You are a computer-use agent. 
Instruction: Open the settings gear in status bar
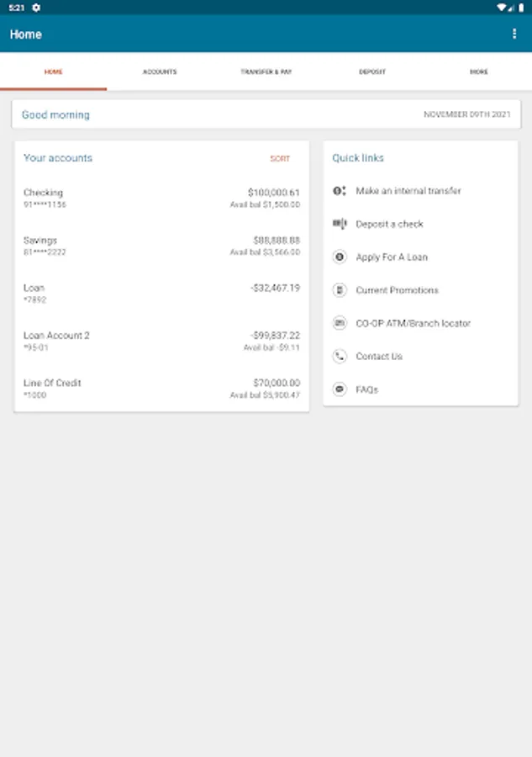pyautogui.click(x=36, y=8)
